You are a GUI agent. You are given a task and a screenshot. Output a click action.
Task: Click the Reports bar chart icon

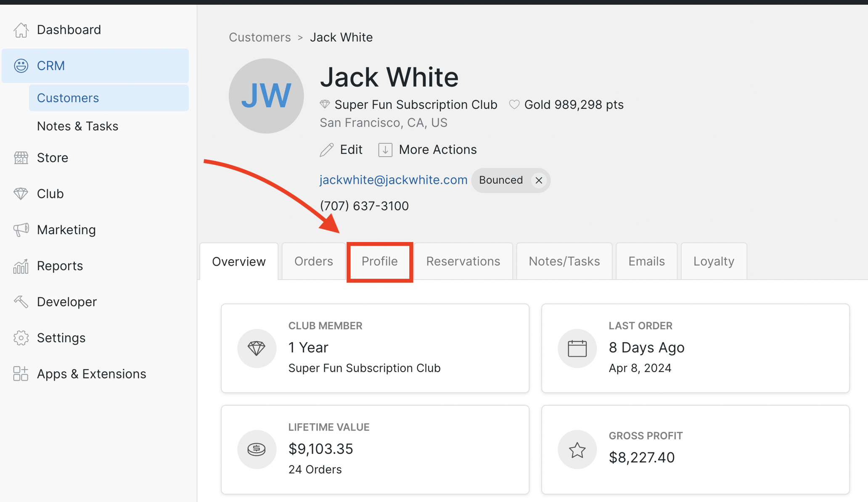coord(21,266)
